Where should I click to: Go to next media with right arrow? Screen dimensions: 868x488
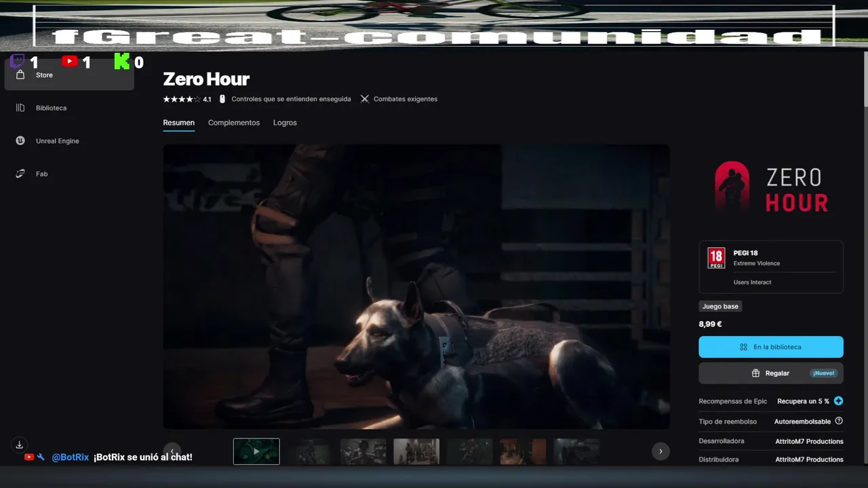coord(660,451)
